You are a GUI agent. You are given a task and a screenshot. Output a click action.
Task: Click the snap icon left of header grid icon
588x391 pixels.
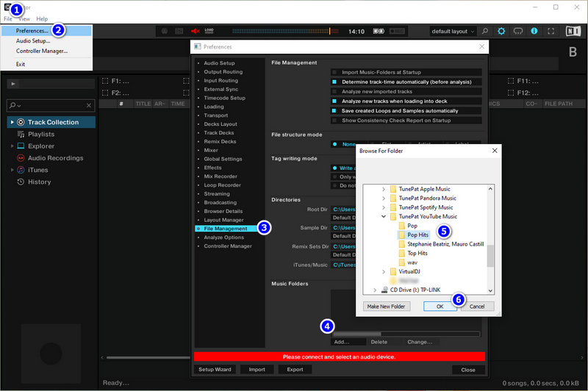point(165,31)
